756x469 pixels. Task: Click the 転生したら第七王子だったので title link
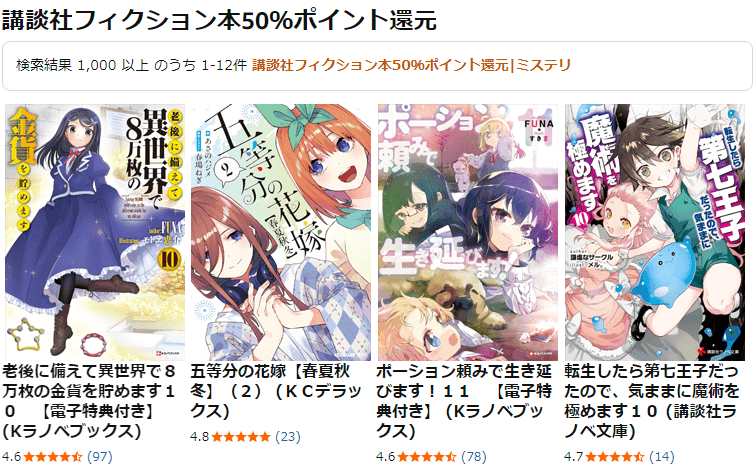coord(651,401)
